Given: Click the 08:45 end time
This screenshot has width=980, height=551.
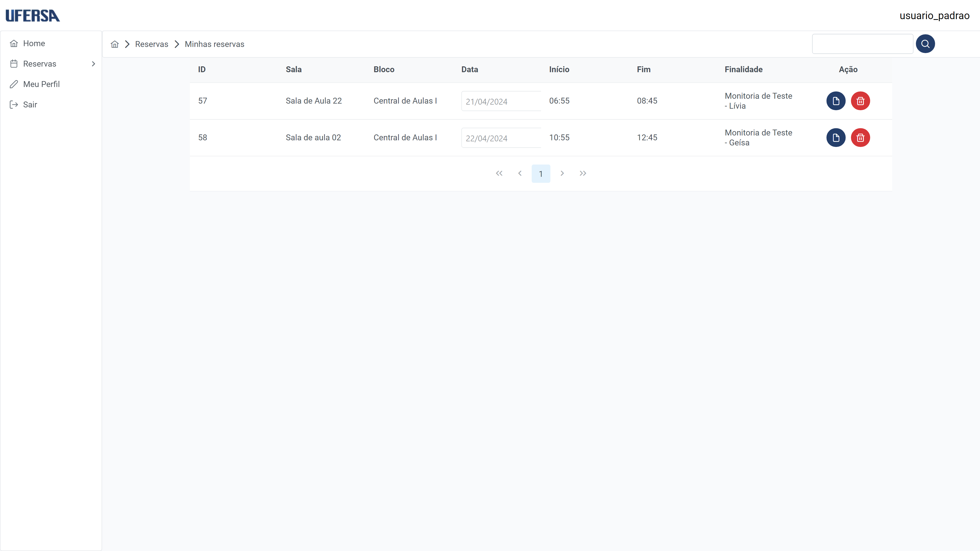Looking at the screenshot, I should tap(647, 101).
